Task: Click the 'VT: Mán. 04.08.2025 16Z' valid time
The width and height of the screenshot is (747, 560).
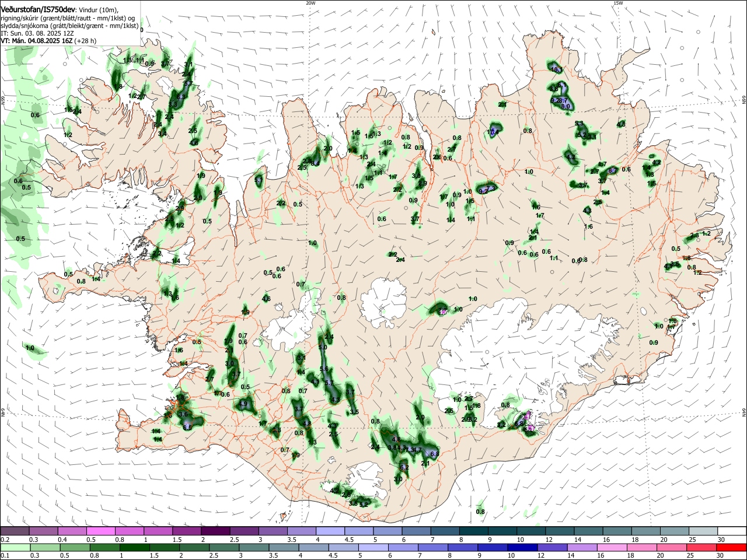Action: coord(36,41)
